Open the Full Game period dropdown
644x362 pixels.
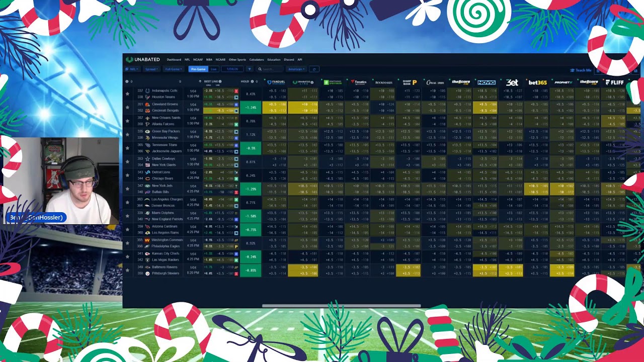coord(174,69)
